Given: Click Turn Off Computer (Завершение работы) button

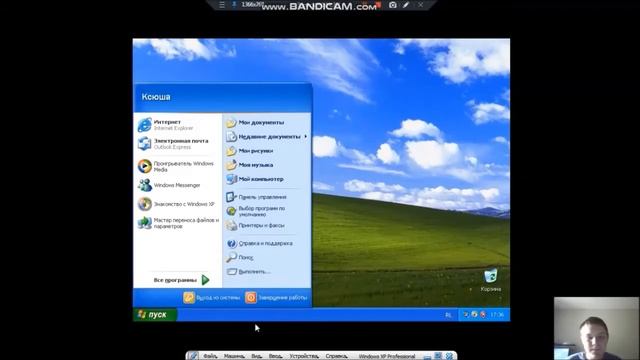Looking at the screenshot, I should click(276, 298).
